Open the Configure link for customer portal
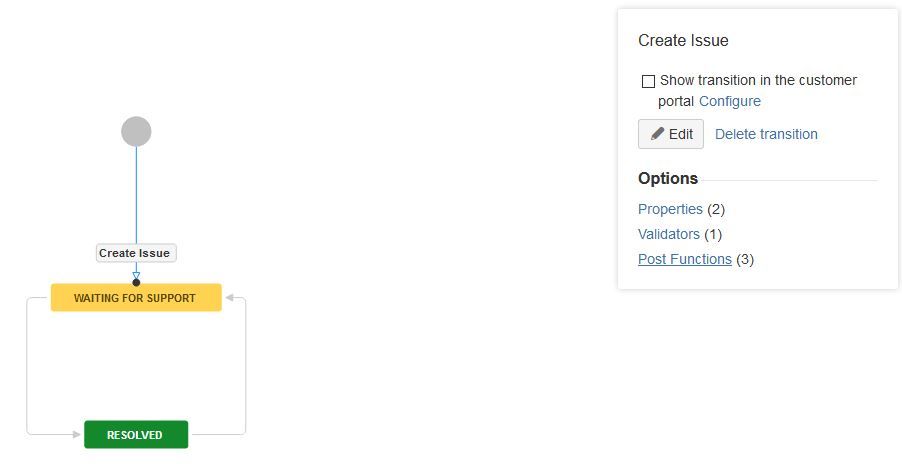 tap(729, 101)
